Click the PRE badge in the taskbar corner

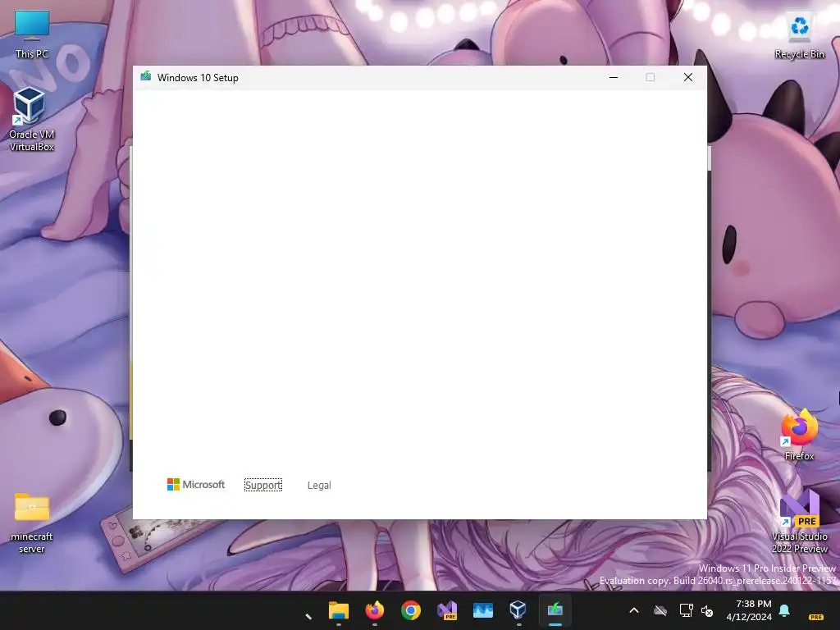(816, 617)
